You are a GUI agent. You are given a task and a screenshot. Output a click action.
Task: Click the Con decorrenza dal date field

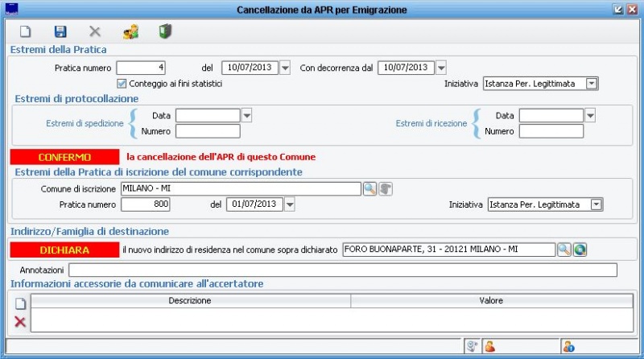click(406, 68)
